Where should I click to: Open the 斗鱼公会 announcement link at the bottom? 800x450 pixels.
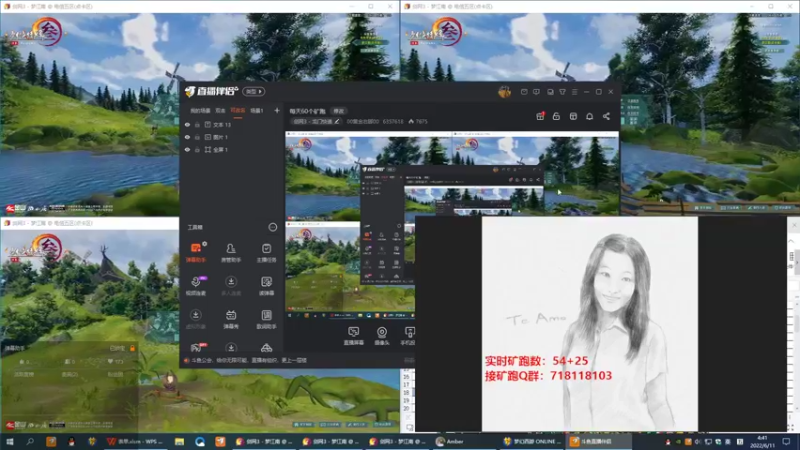(x=249, y=360)
